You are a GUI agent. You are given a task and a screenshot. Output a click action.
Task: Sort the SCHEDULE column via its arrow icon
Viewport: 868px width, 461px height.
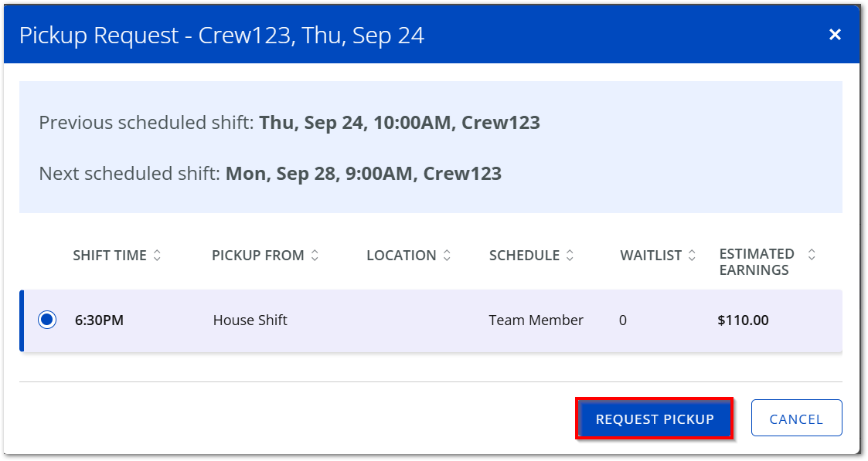coord(570,255)
